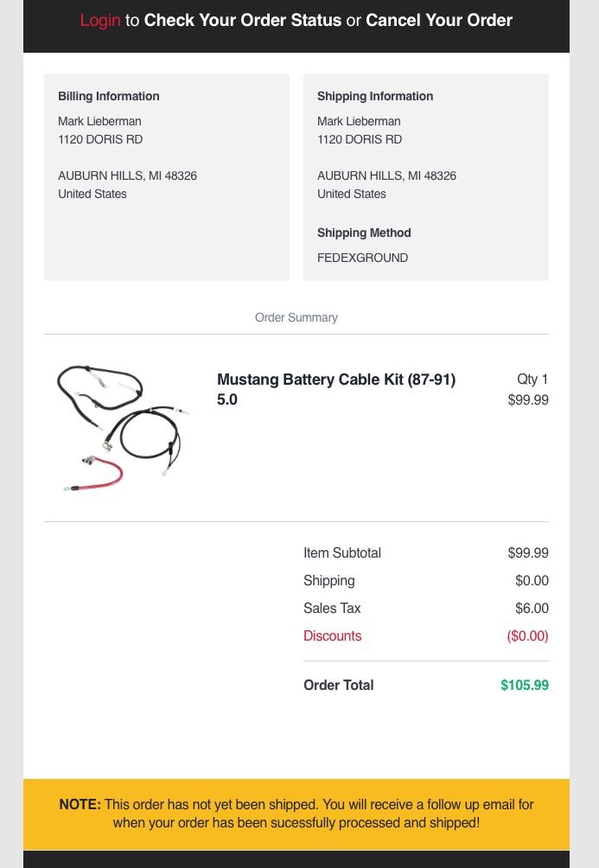The height and width of the screenshot is (868, 599).
Task: Click the Sales Tax amount $6.00
Action: click(532, 609)
